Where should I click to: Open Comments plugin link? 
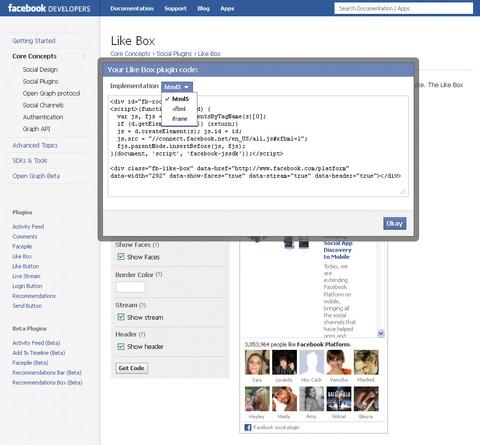click(25, 237)
